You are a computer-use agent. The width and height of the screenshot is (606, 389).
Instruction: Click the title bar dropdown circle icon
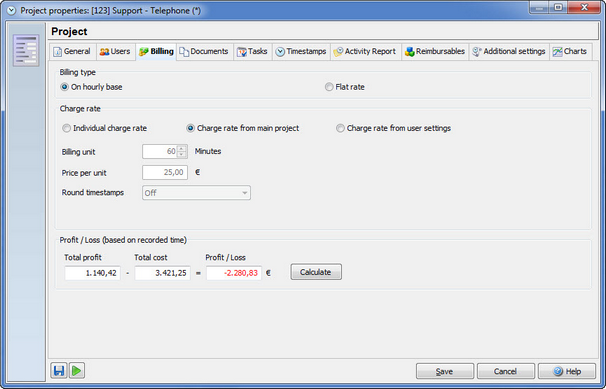[x=11, y=10]
